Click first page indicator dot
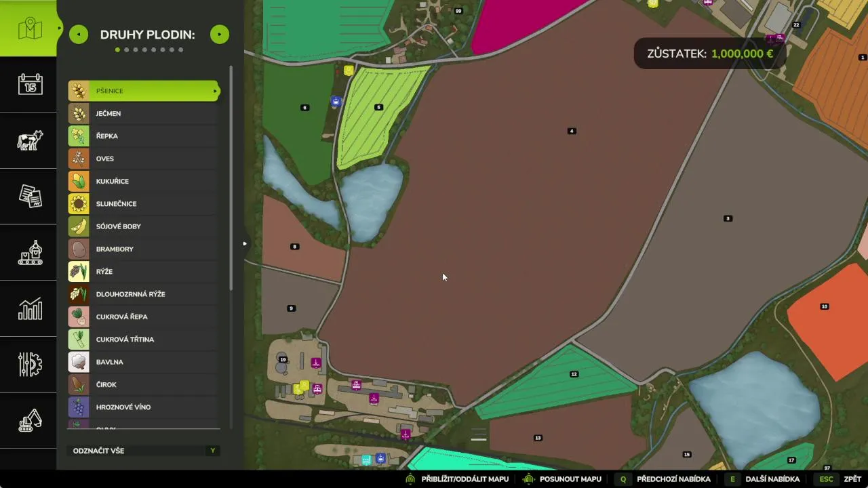 click(117, 49)
